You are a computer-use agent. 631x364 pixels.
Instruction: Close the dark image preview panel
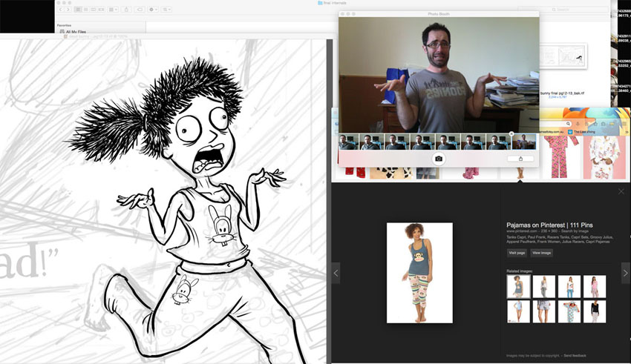coord(621,191)
